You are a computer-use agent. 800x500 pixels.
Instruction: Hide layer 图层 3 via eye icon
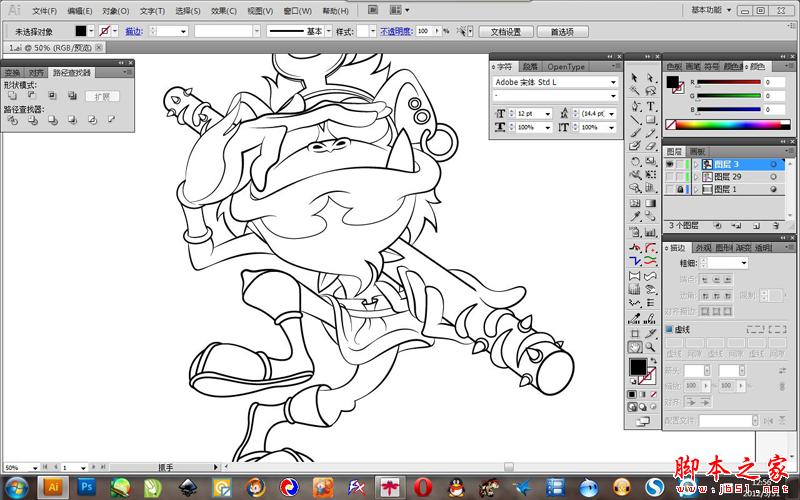(x=670, y=164)
